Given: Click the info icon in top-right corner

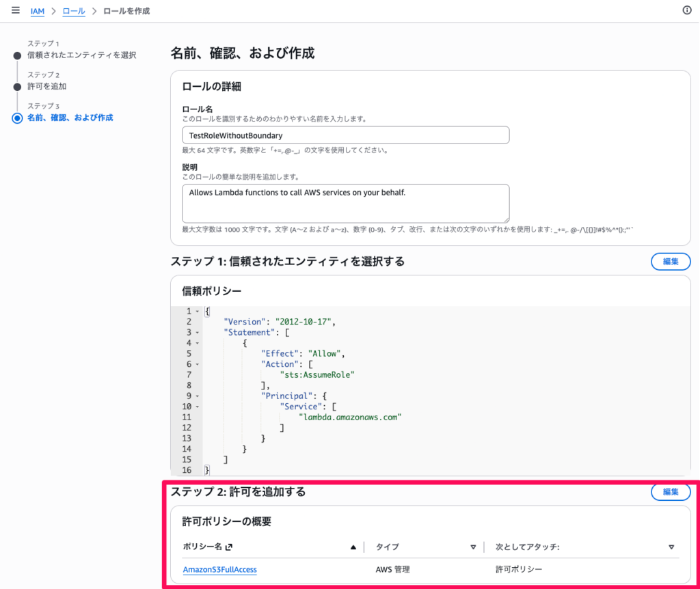Looking at the screenshot, I should click(x=687, y=10).
